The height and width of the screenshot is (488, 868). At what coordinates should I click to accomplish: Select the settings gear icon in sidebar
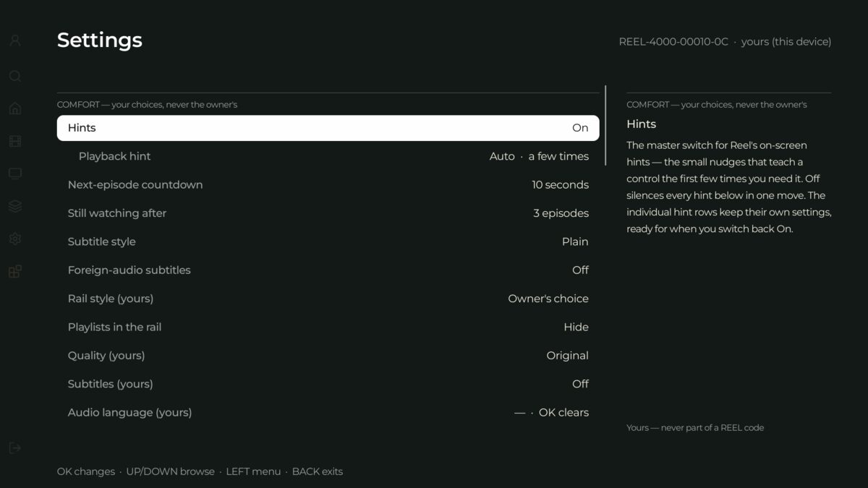pos(15,239)
